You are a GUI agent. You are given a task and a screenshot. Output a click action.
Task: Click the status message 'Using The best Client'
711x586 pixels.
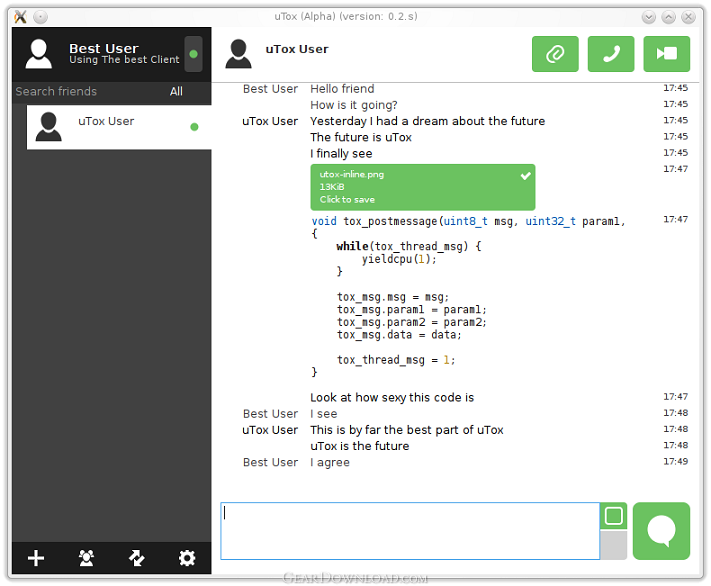(x=124, y=60)
